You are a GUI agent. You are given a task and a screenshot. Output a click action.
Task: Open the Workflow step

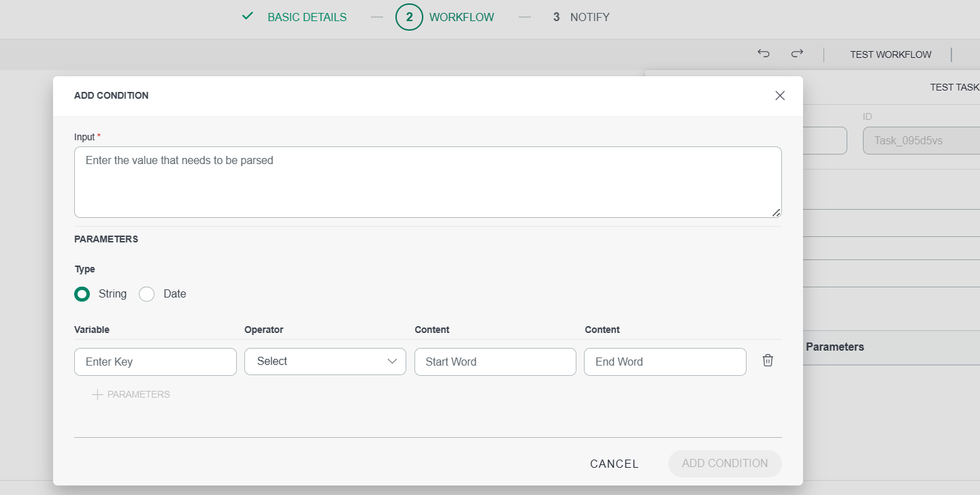pos(461,17)
